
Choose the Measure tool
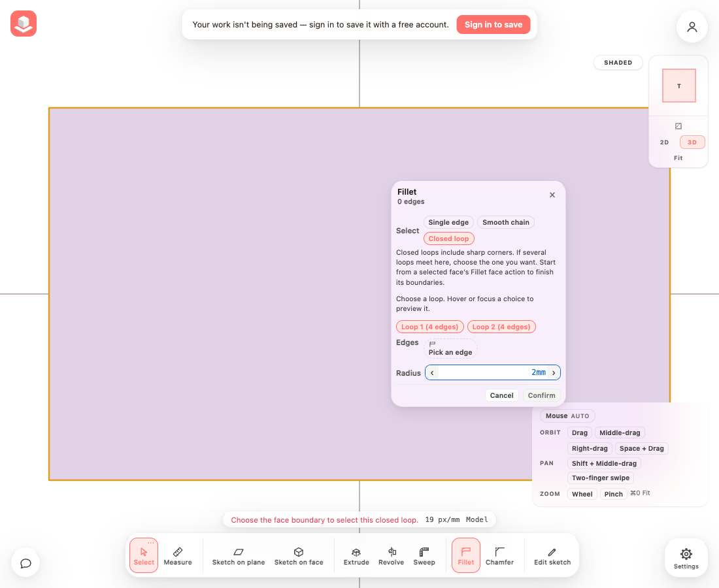[178, 555]
